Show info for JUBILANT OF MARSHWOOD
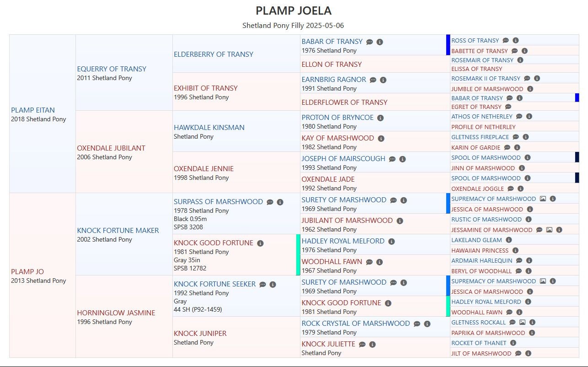The height and width of the screenshot is (367, 588). 400,221
